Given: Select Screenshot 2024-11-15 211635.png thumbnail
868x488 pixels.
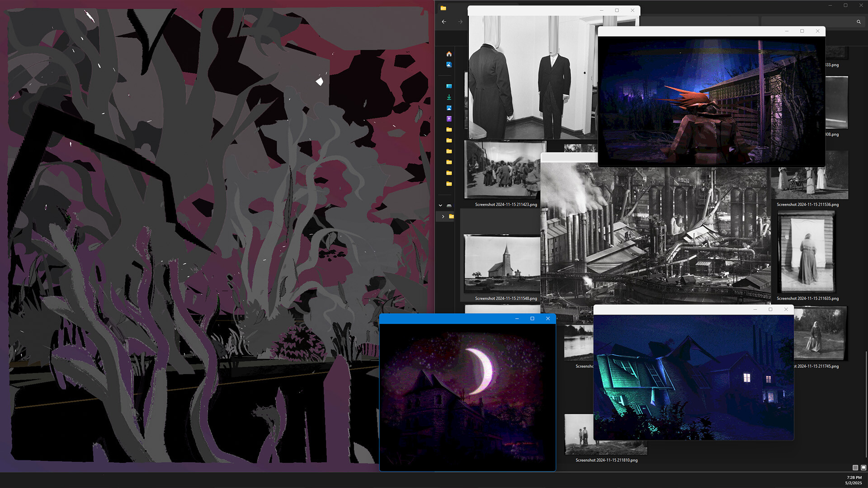Looking at the screenshot, I should pos(805,251).
